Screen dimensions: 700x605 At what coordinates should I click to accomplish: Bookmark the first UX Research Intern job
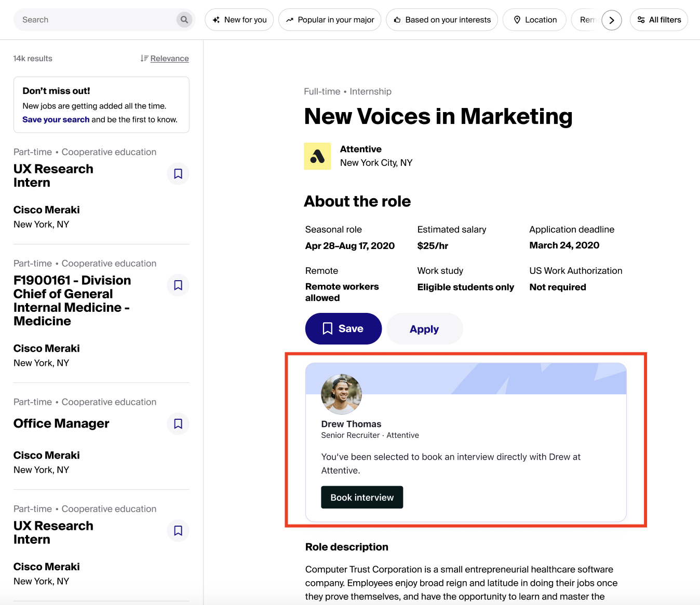click(x=178, y=174)
